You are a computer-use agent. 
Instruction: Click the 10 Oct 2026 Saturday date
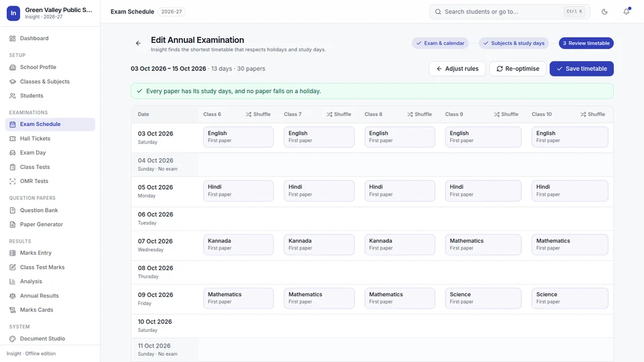click(155, 322)
